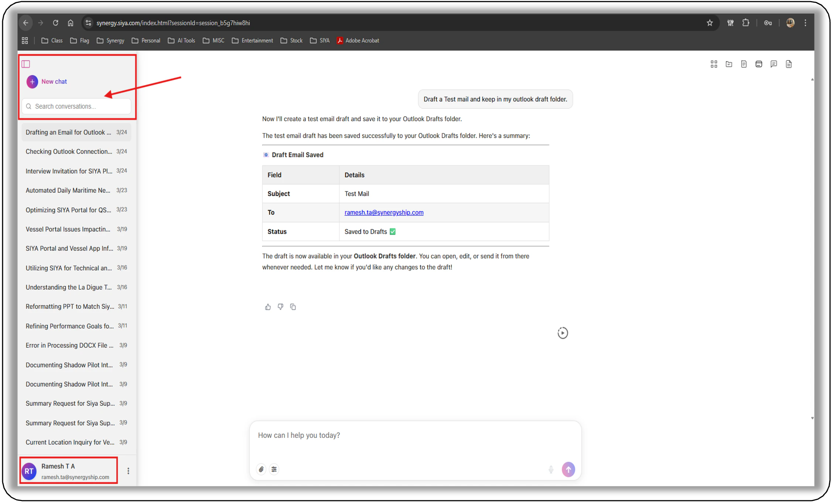Open the password manager key icon
Image resolution: width=833 pixels, height=504 pixels.
click(x=768, y=23)
